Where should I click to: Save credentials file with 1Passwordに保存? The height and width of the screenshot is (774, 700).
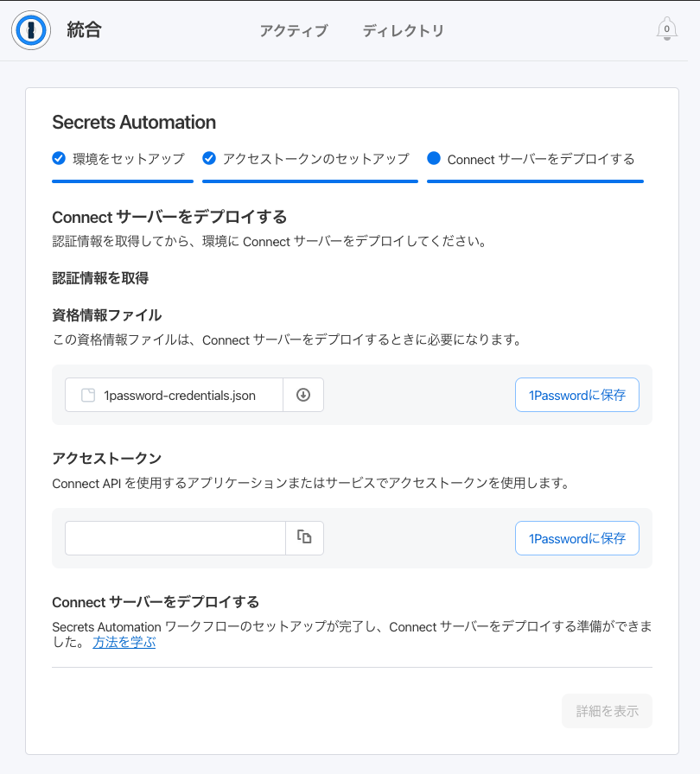[x=577, y=395]
